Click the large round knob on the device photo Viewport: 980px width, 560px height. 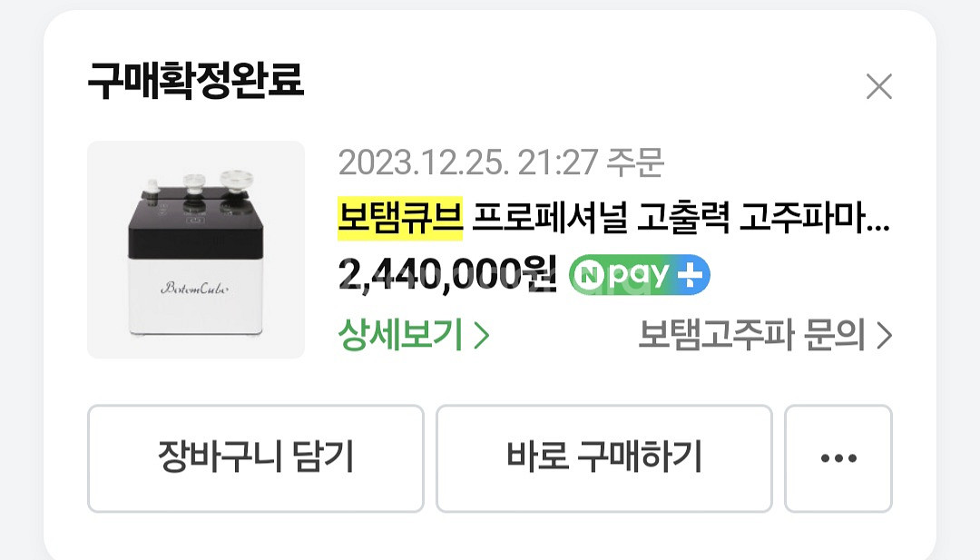pos(236,180)
